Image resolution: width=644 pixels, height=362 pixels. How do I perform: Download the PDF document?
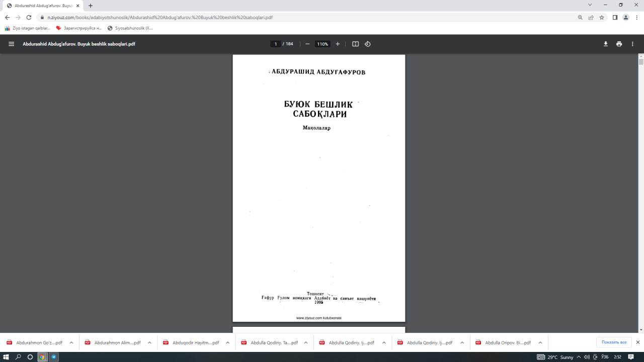605,44
